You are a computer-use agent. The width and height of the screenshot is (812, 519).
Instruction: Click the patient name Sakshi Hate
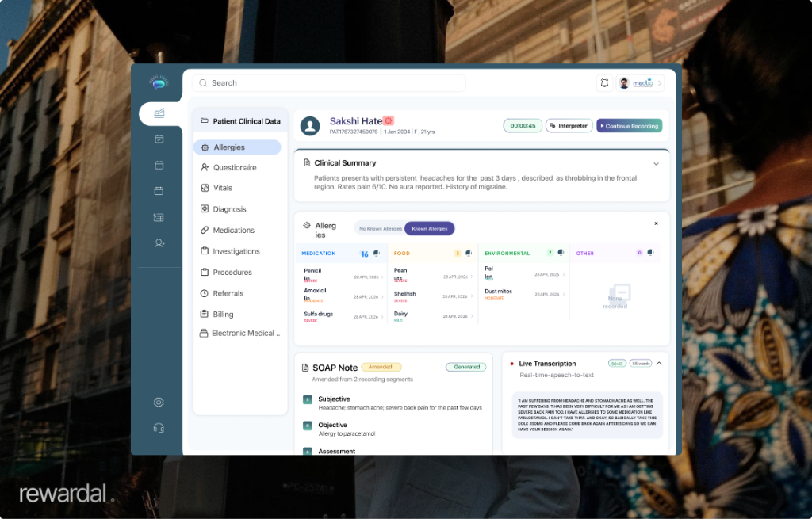(356, 121)
